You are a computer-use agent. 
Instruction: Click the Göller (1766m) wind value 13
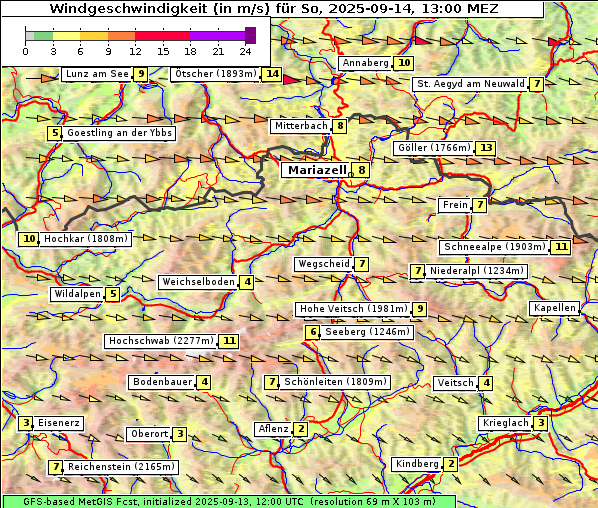point(486,148)
